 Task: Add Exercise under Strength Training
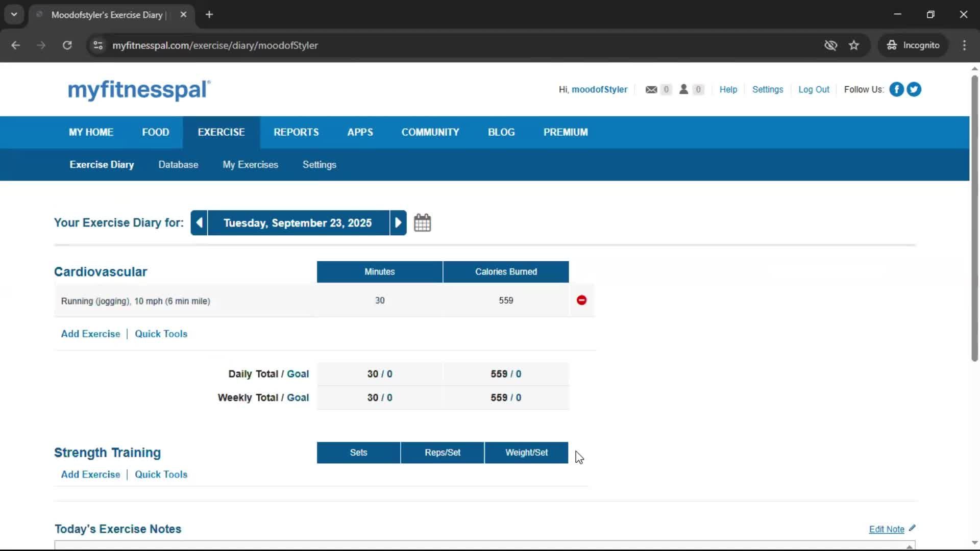(91, 474)
